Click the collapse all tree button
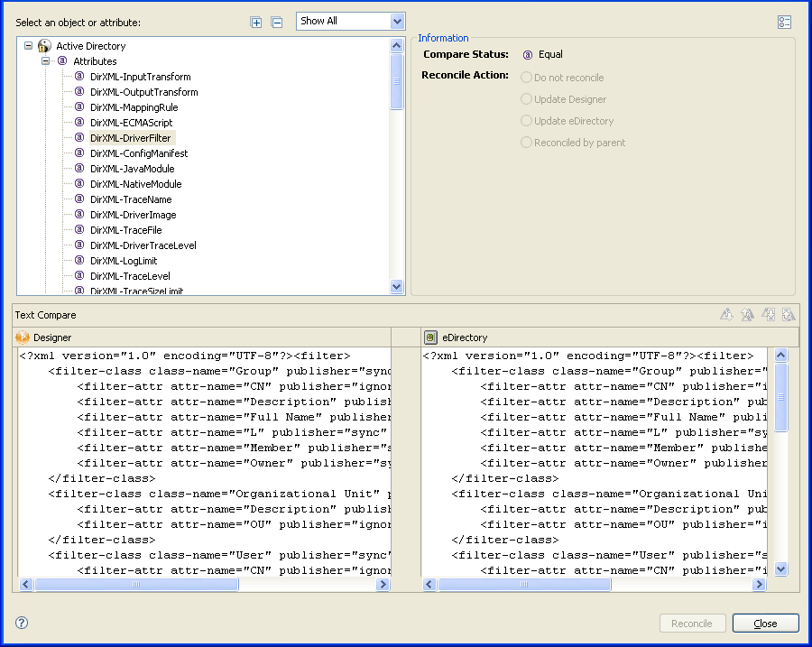 pyautogui.click(x=277, y=23)
